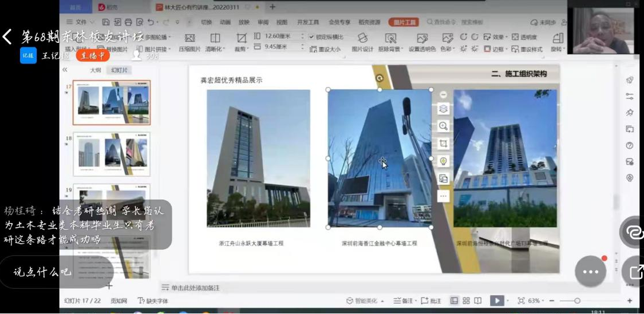
Task: Click the slideshow play button in status bar
Action: pos(497,301)
